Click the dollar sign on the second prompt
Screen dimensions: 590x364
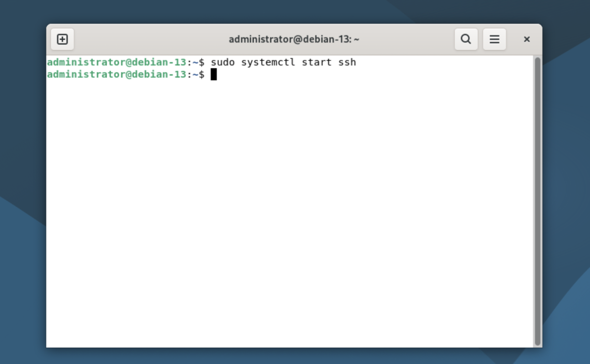(202, 75)
